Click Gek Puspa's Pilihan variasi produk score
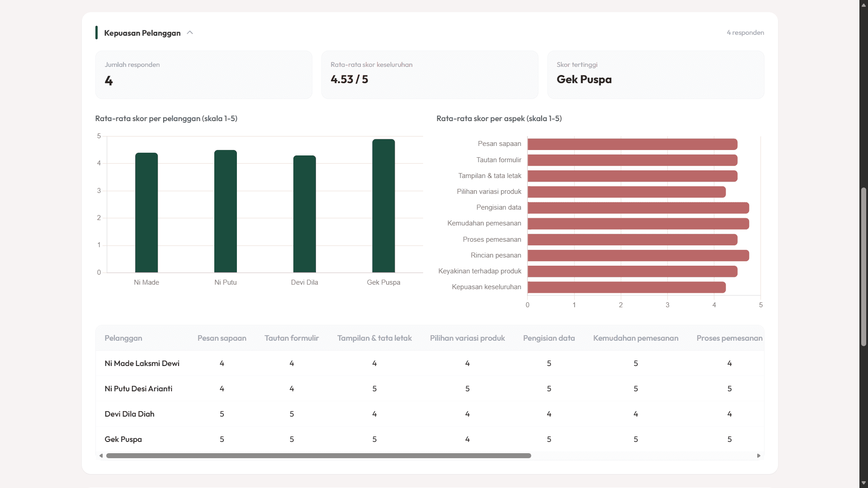 467,439
